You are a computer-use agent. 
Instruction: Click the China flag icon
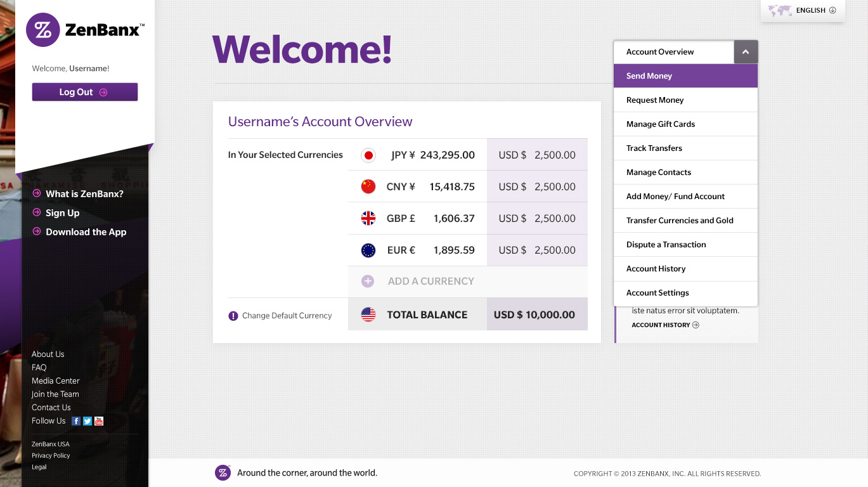coord(368,186)
